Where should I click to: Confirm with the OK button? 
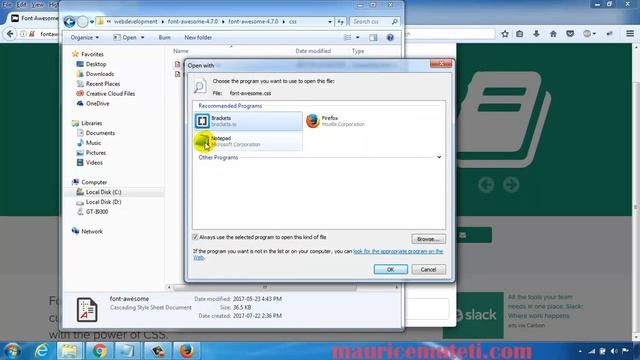coord(390,269)
